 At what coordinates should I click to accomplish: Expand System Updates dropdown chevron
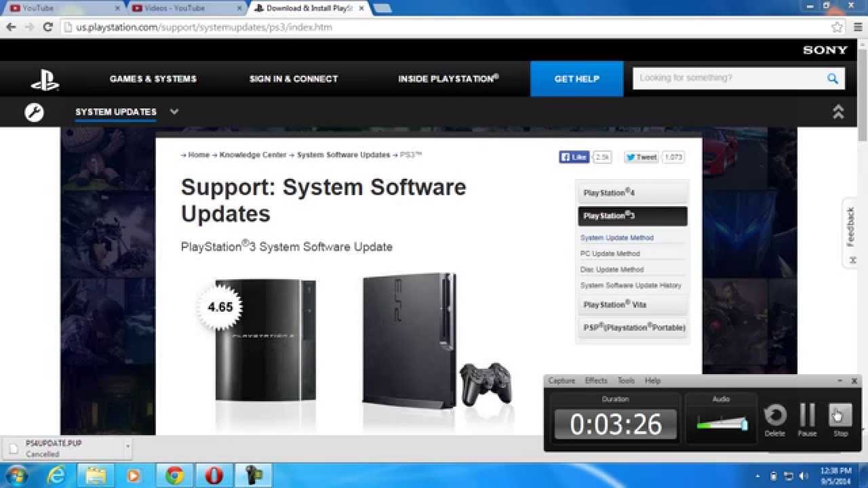point(174,112)
